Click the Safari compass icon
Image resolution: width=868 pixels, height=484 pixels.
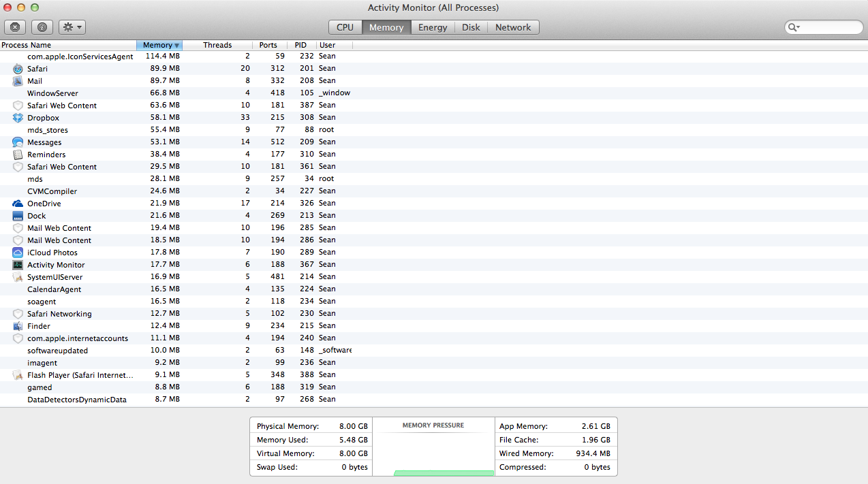click(x=18, y=69)
